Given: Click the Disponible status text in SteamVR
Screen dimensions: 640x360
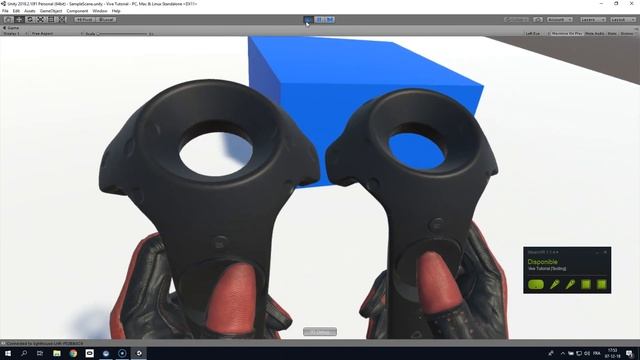Looking at the screenshot, I should tap(542, 262).
